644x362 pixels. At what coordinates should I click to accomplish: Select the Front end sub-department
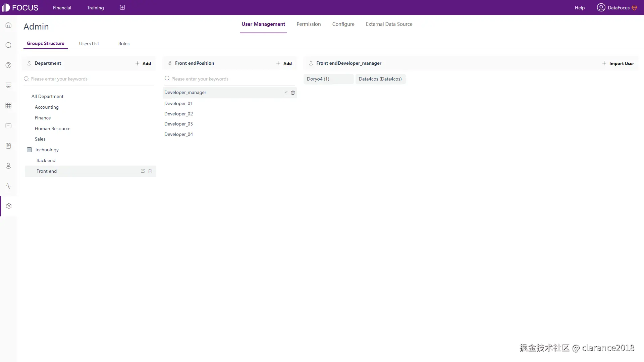point(91,171)
